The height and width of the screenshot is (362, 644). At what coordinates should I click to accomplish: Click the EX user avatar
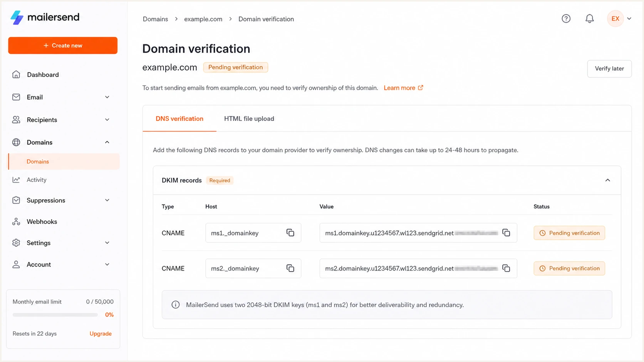(x=615, y=18)
